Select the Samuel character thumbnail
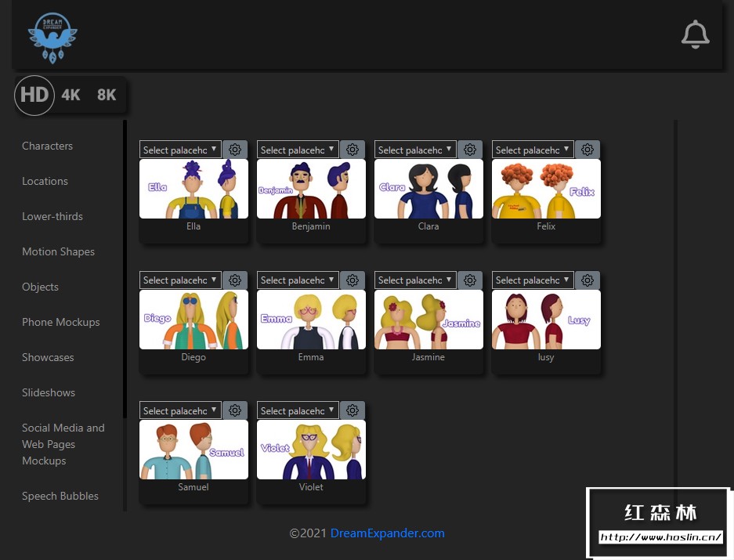Screen dimensions: 734x560 pyautogui.click(x=193, y=450)
